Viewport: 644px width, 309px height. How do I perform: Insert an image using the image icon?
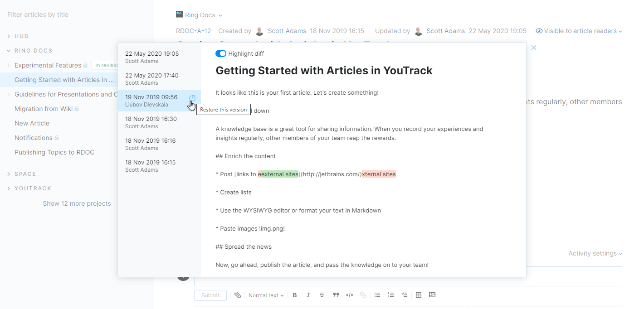click(432, 295)
